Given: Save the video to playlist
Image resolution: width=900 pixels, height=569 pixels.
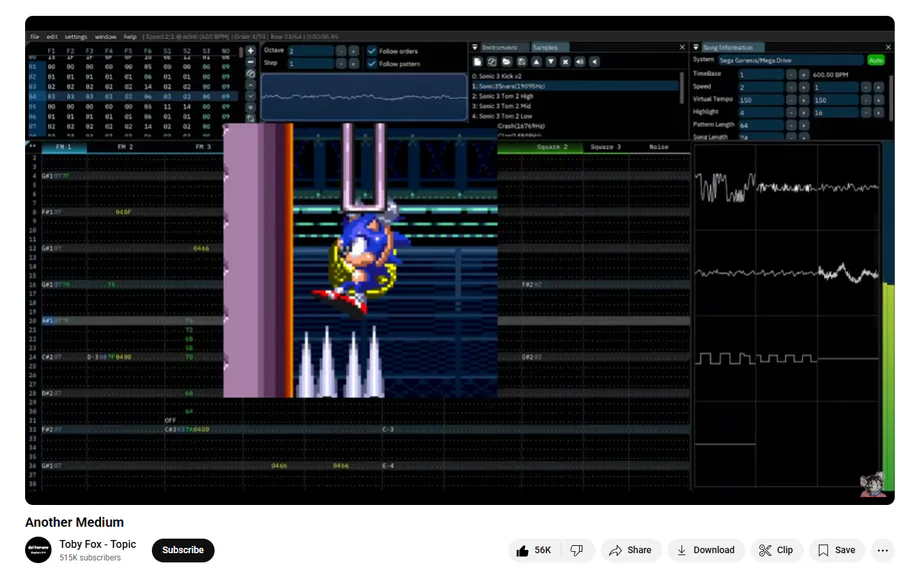Looking at the screenshot, I should (x=837, y=550).
